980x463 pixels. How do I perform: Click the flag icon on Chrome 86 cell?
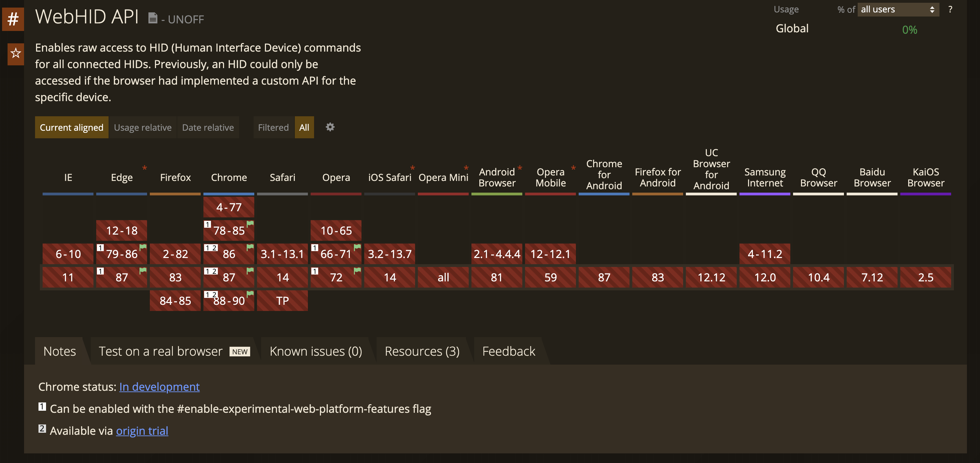[x=250, y=247]
